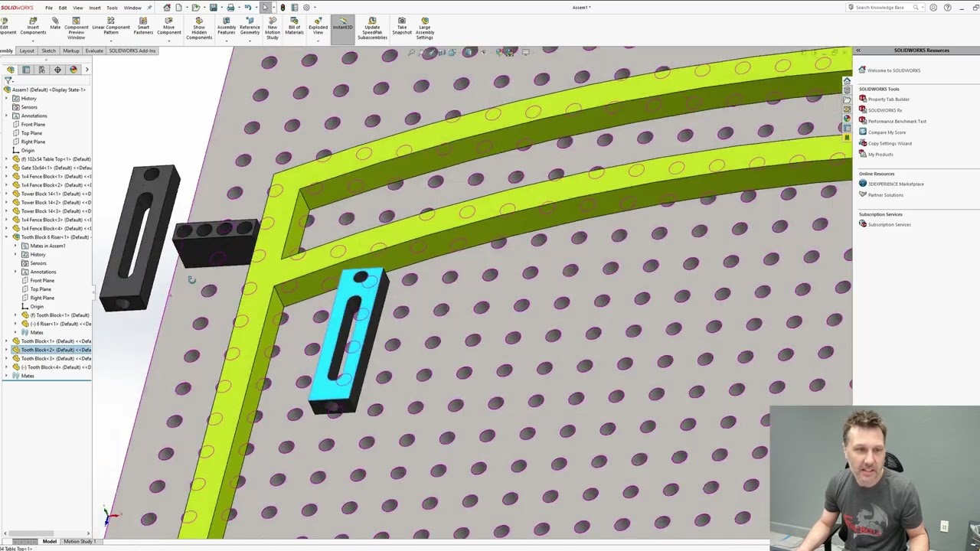Image resolution: width=980 pixels, height=551 pixels.
Task: Expand the Gate 53x64<1> node
Action: pyautogui.click(x=6, y=168)
